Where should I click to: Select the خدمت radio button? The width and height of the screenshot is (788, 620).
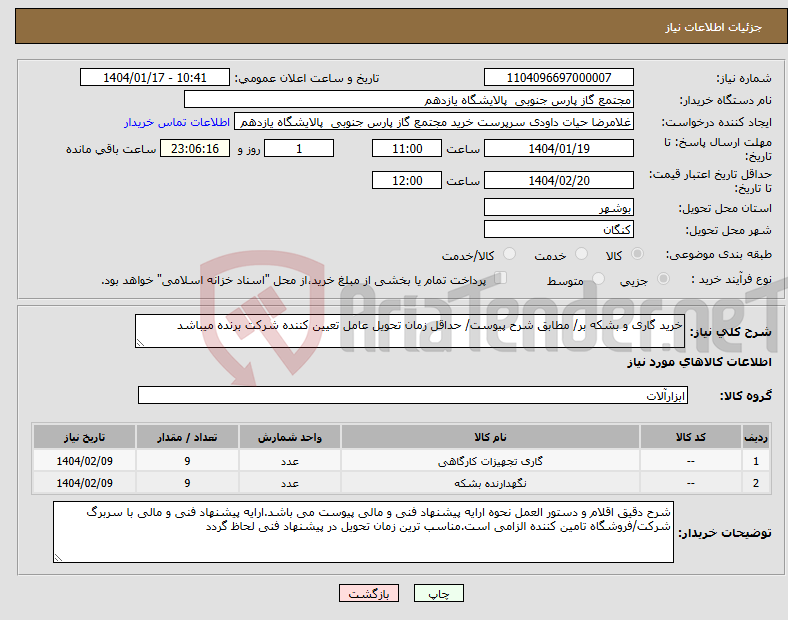(x=581, y=254)
